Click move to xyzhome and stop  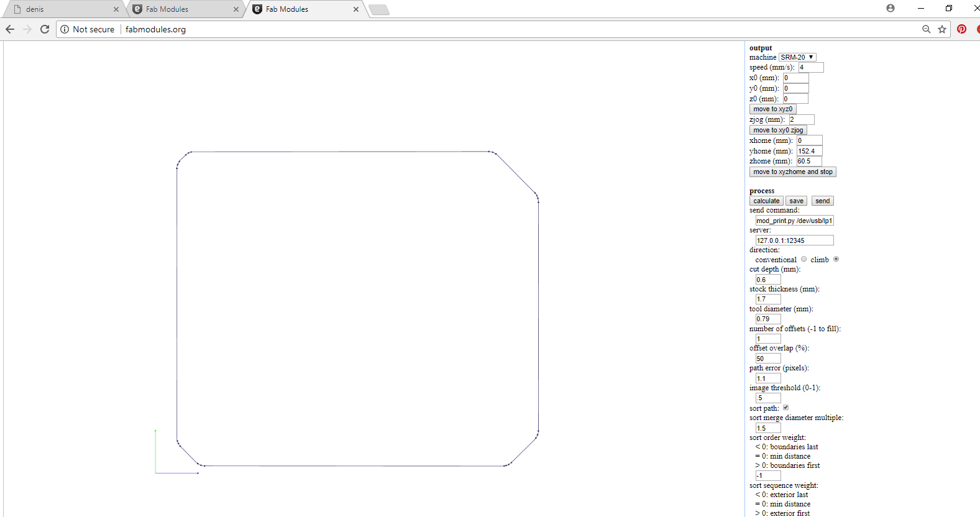tap(793, 172)
